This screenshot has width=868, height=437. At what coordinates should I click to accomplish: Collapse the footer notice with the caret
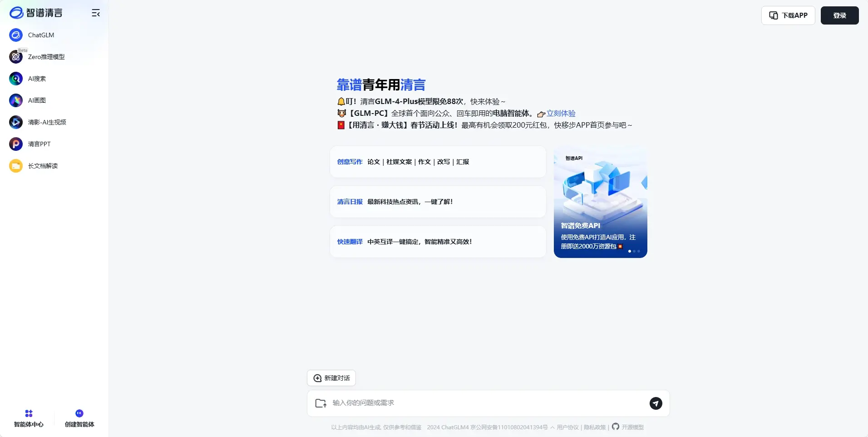pos(552,427)
